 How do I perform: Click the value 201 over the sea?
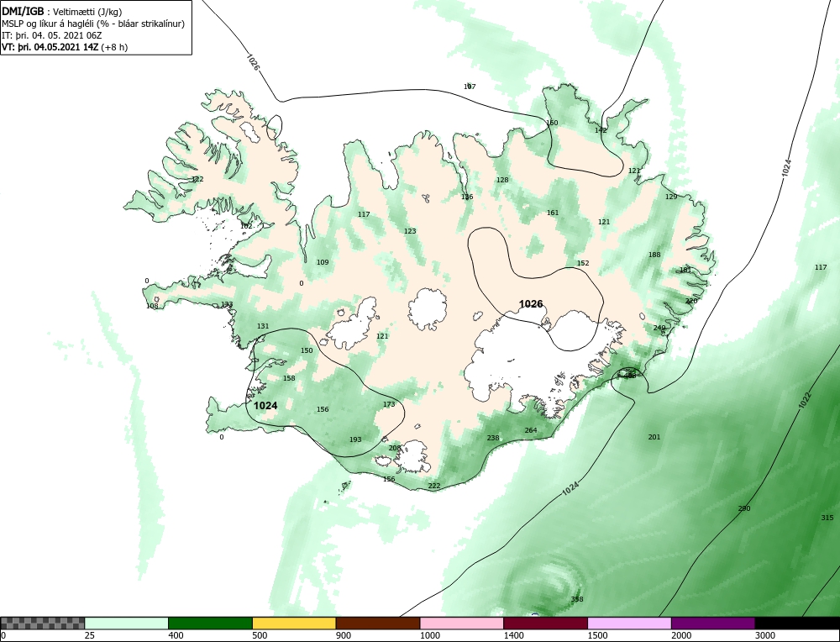click(654, 437)
